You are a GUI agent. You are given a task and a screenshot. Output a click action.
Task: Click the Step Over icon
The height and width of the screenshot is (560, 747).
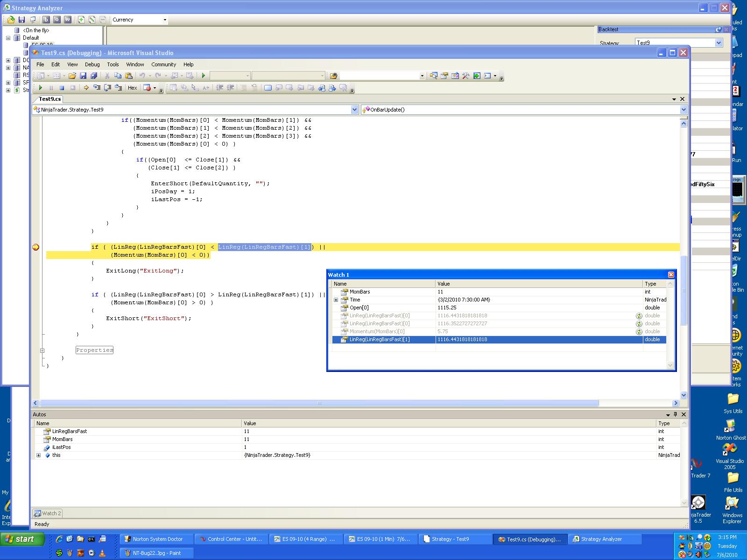pos(107,88)
